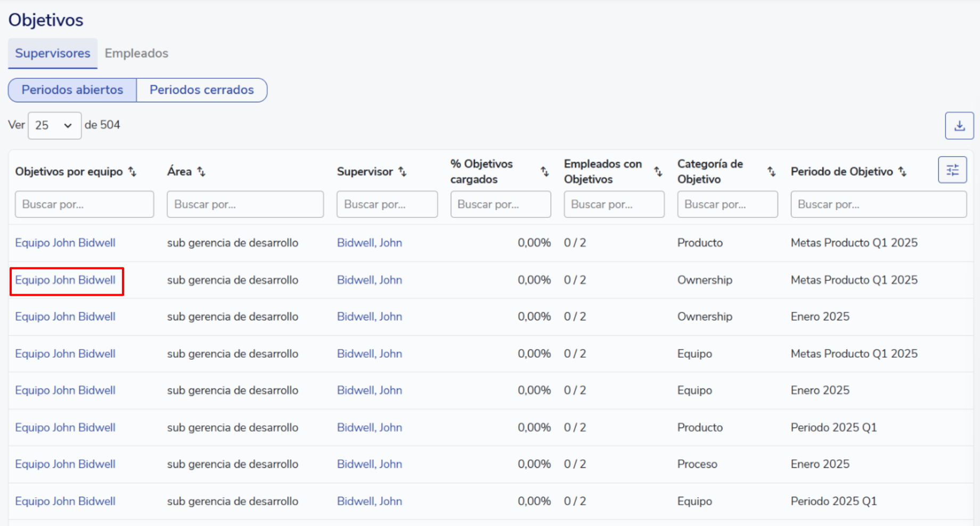The height and width of the screenshot is (526, 980).
Task: Open the column filter settings icon
Action: pyautogui.click(x=952, y=170)
